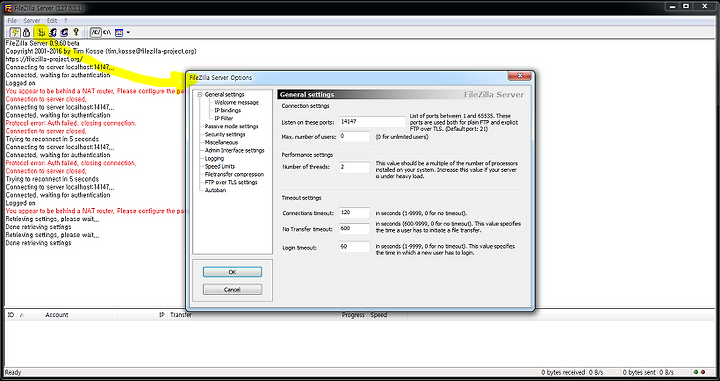Click the 'Ready' status bar text

pyautogui.click(x=13, y=373)
